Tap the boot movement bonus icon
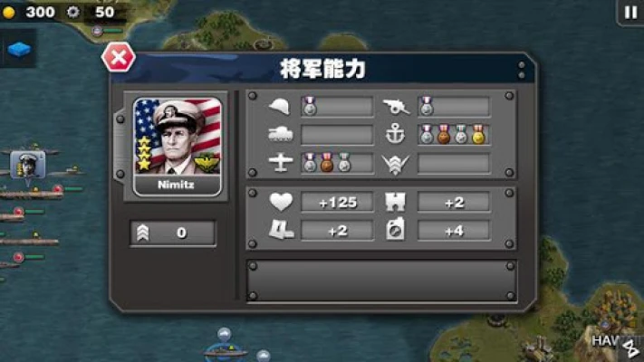The width and height of the screenshot is (644, 362). [x=281, y=230]
